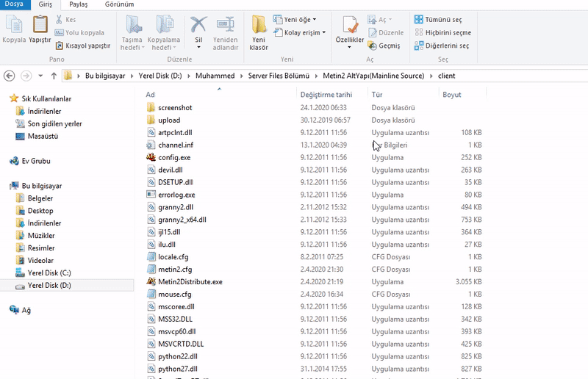Image resolution: width=588 pixels, height=379 pixels.
Task: Click Hiçbirini seçme in the ribbon
Action: [x=443, y=32]
